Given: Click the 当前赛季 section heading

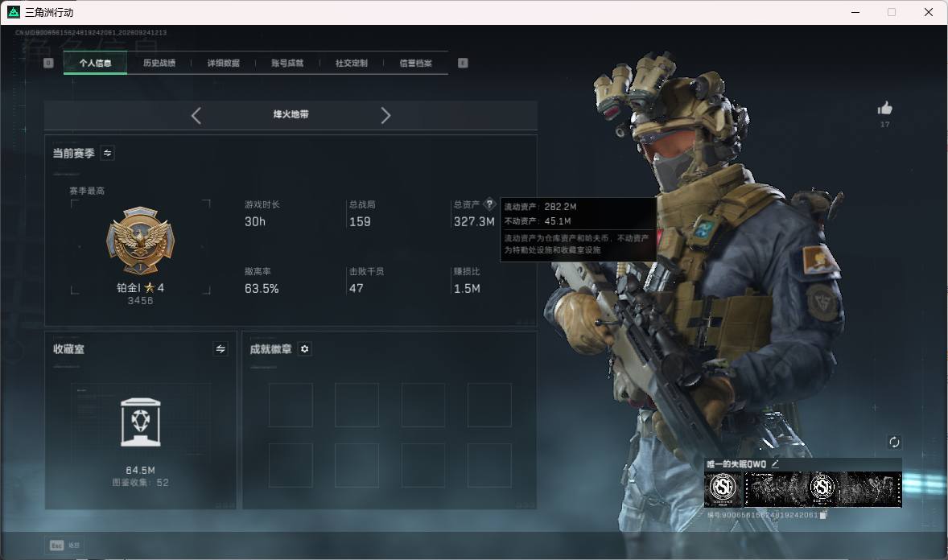Looking at the screenshot, I should tap(73, 153).
